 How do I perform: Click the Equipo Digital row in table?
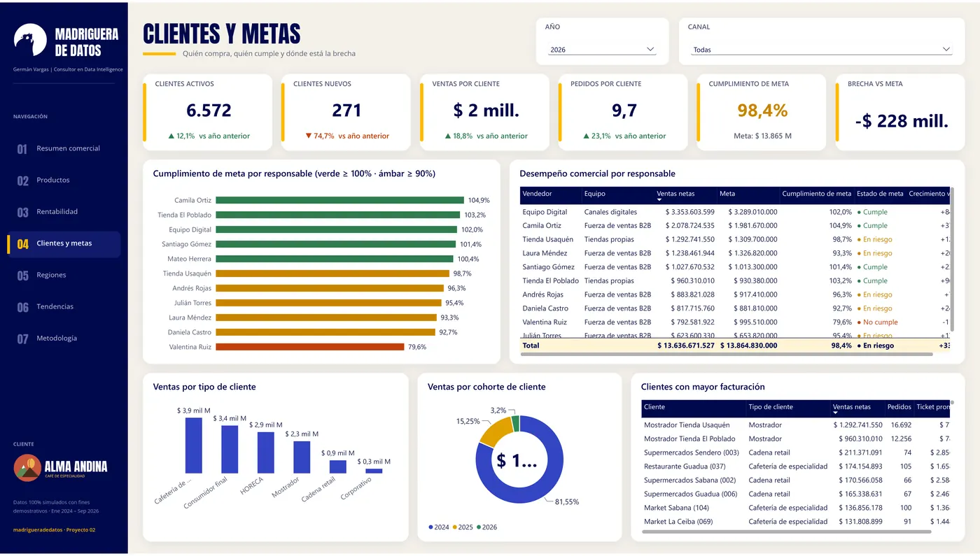click(735, 212)
